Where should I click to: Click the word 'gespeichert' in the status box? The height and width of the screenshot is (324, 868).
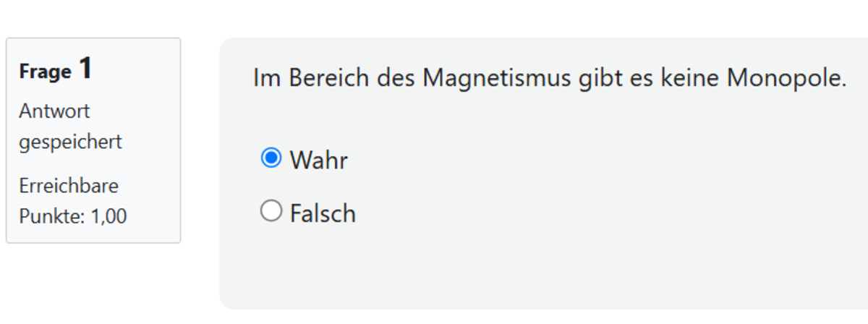tap(70, 142)
